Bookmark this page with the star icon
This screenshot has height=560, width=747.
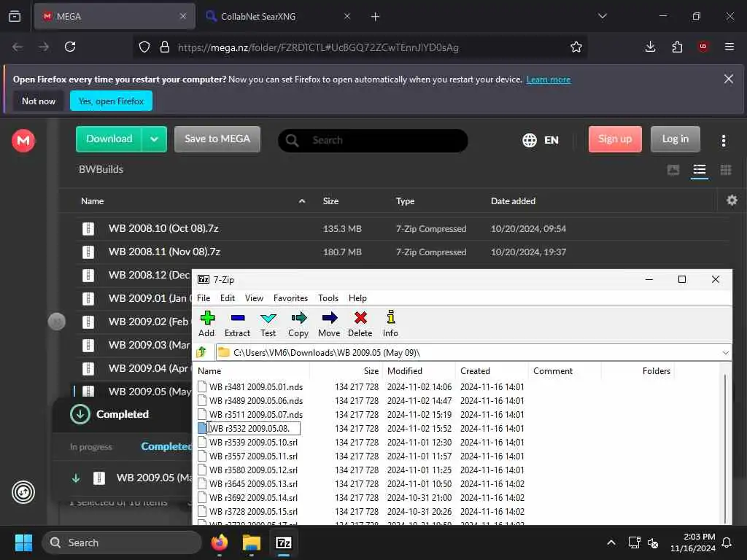(576, 47)
